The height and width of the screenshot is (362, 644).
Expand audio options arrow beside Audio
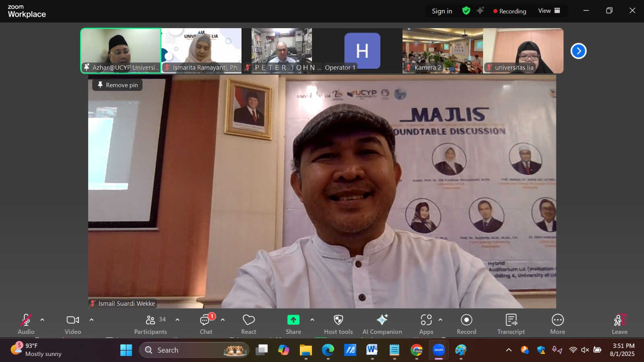pos(42,320)
